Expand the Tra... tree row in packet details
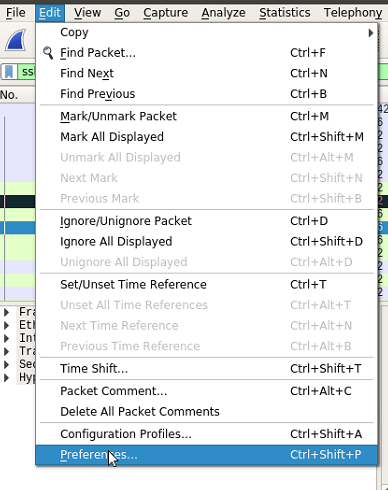The height and width of the screenshot is (490, 388). pos(6,351)
